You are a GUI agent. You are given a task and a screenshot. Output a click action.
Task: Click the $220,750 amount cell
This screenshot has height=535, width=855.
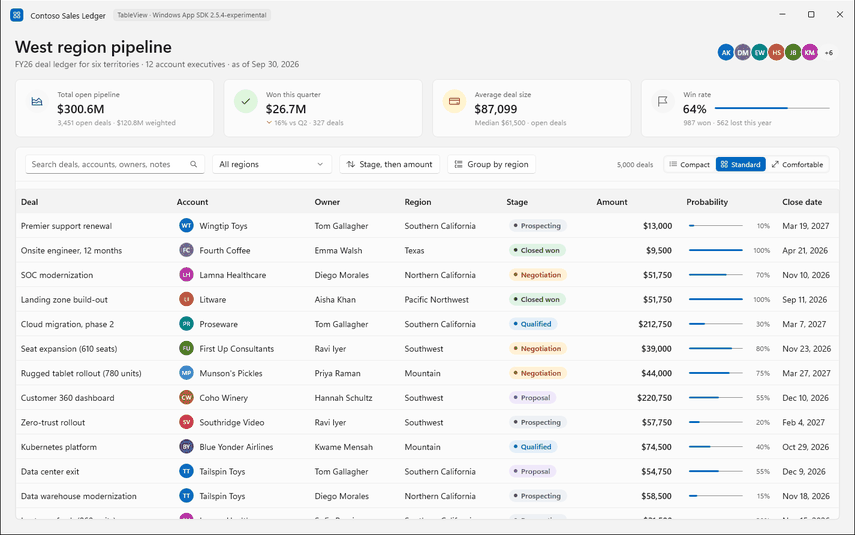tap(654, 398)
